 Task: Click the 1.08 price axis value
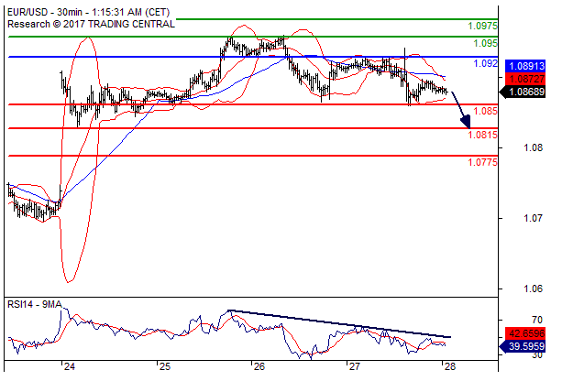point(533,147)
